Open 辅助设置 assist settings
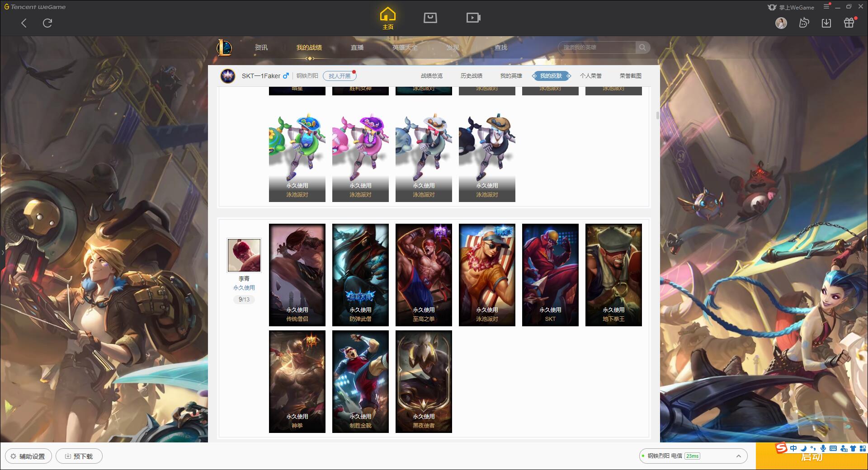 pyautogui.click(x=28, y=456)
